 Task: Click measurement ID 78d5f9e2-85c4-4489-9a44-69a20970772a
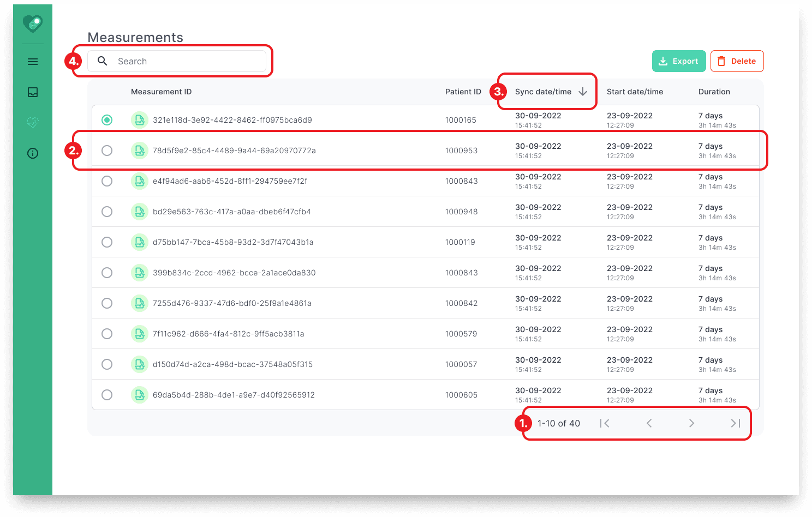pyautogui.click(x=234, y=151)
